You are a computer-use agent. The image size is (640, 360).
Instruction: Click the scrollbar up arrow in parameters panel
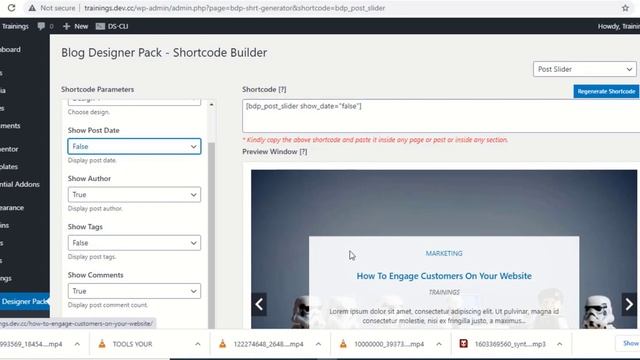pyautogui.click(x=211, y=105)
